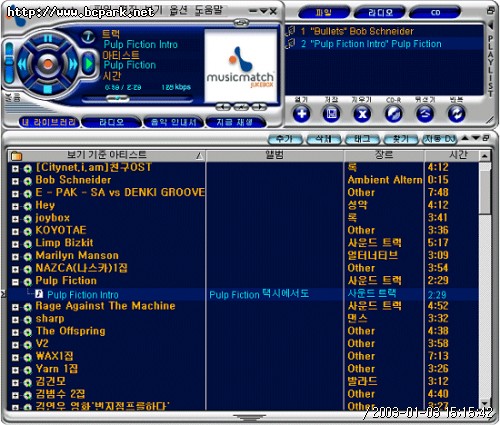Open the 옵션 menu
500x425 pixels.
tap(178, 10)
